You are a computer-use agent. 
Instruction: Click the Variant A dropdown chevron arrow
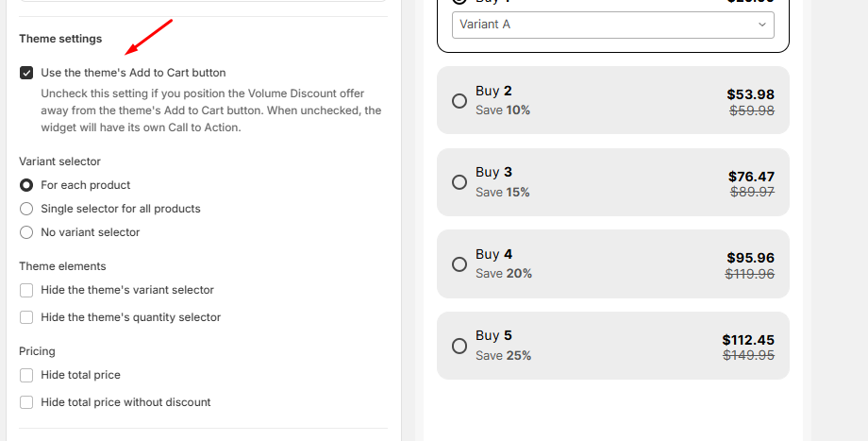tap(762, 25)
